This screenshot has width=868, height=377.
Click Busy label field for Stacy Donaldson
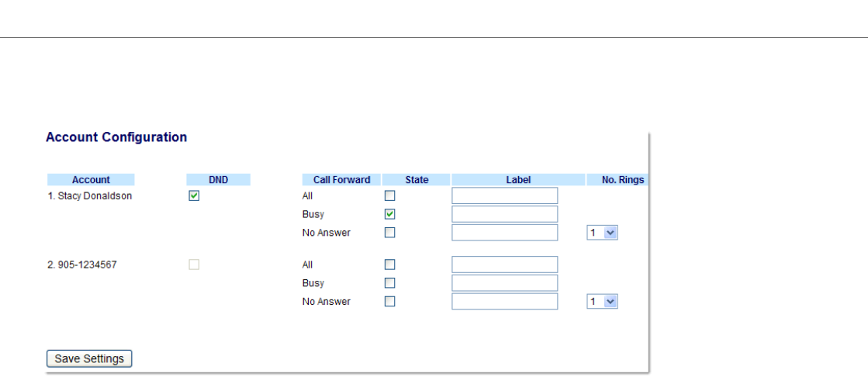504,214
